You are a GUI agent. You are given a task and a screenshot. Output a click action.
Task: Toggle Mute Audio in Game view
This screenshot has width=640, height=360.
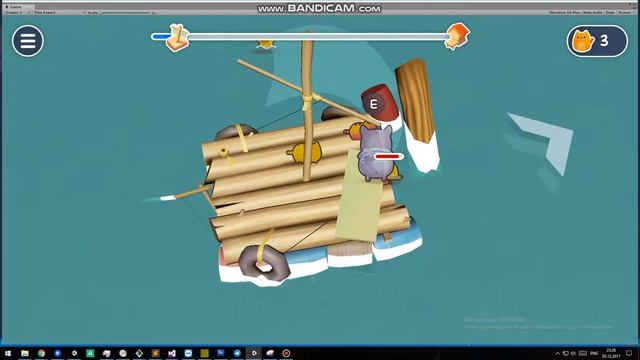(x=593, y=13)
